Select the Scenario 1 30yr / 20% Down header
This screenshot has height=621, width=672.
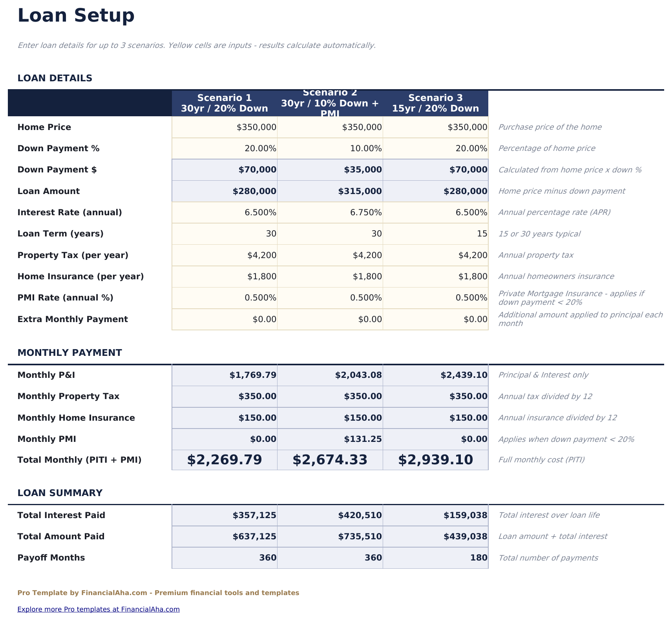224,103
